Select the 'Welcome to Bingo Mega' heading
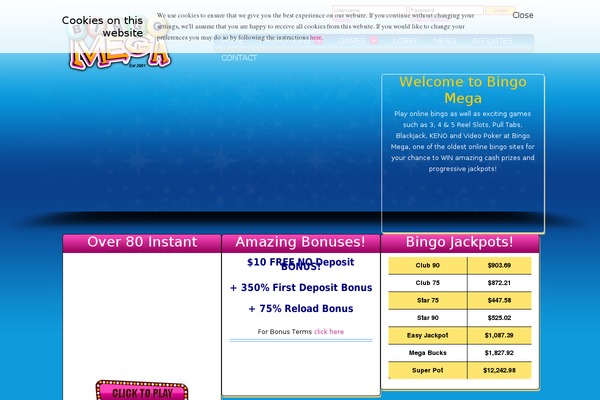The height and width of the screenshot is (400, 600). point(463,90)
